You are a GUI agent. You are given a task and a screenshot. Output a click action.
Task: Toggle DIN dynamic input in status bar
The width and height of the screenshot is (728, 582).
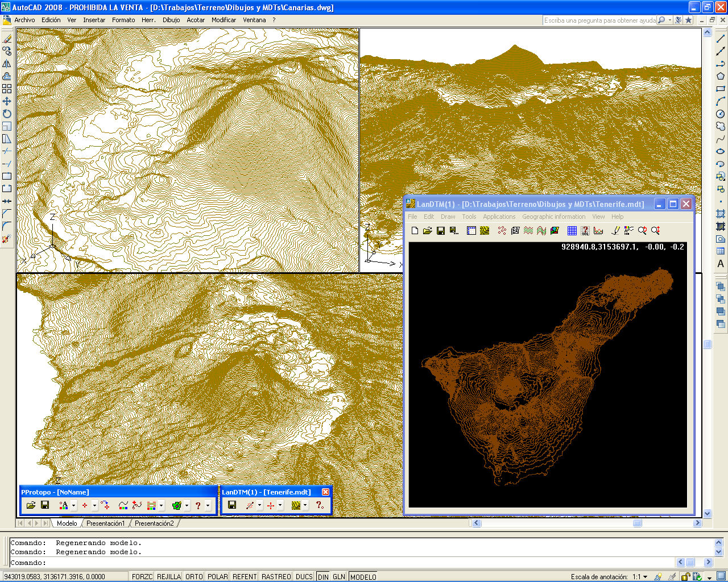coord(323,576)
